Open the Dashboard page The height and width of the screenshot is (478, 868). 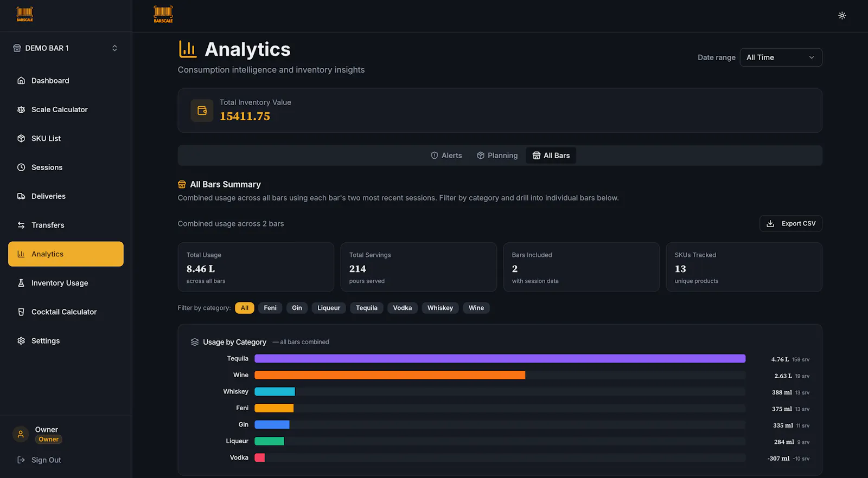[x=66, y=81]
